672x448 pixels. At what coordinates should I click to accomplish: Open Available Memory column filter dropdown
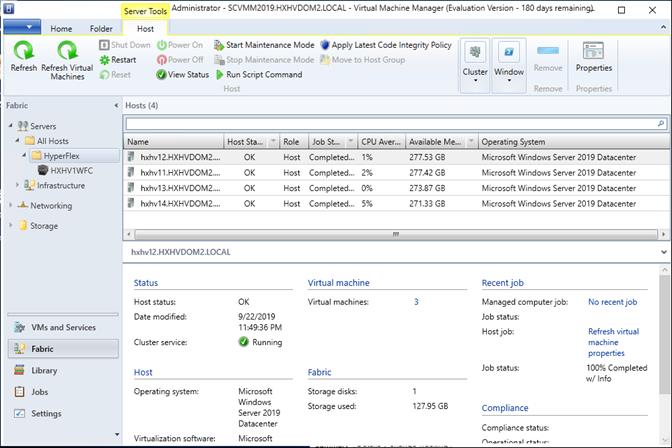tap(471, 141)
